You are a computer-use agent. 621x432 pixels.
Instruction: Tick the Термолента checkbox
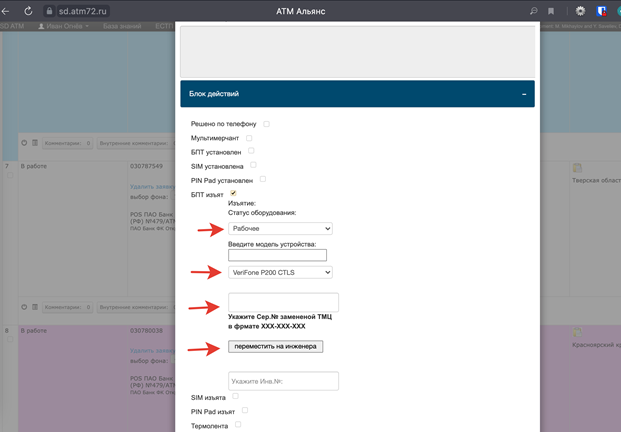tap(240, 424)
